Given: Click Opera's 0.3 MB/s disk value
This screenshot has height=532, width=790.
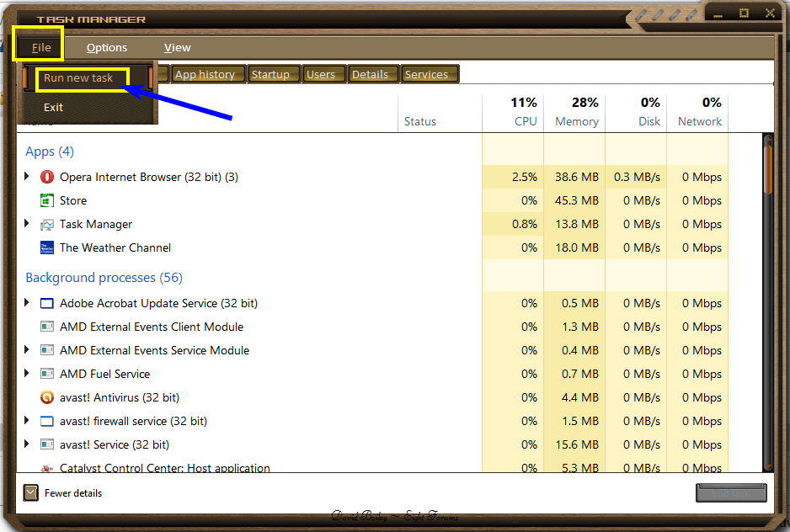Looking at the screenshot, I should (x=637, y=178).
